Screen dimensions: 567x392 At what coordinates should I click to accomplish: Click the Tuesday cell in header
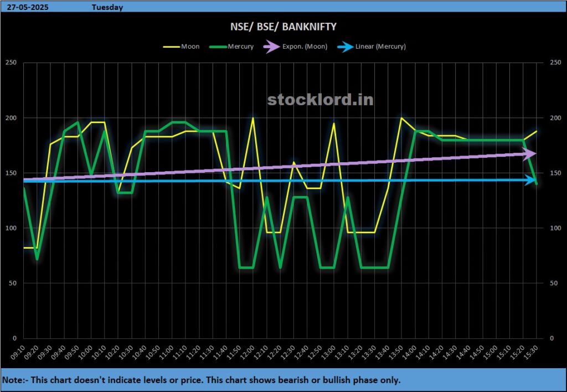(107, 7)
